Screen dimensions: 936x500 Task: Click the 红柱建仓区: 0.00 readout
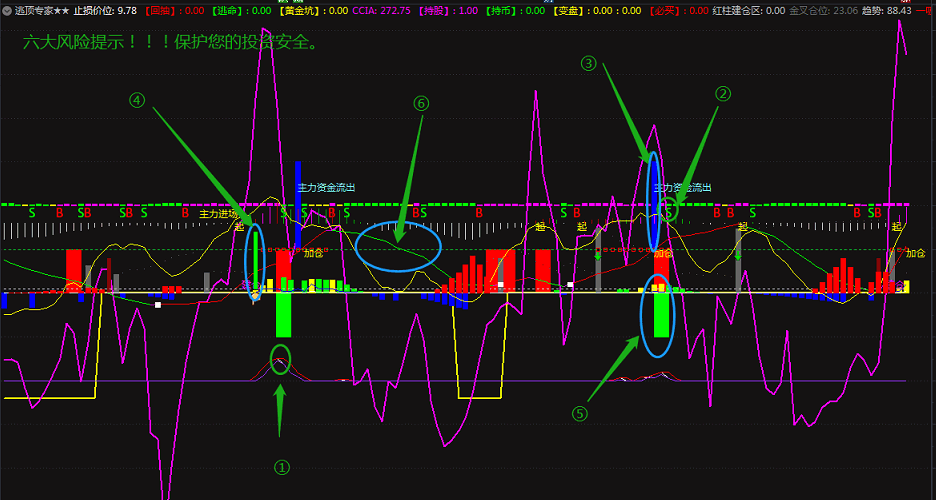(x=749, y=11)
